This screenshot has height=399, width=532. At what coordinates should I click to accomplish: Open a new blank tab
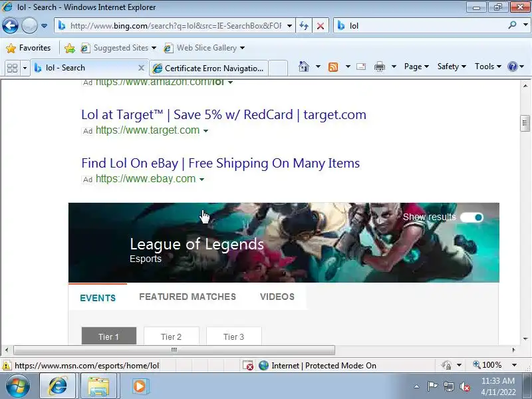278,68
